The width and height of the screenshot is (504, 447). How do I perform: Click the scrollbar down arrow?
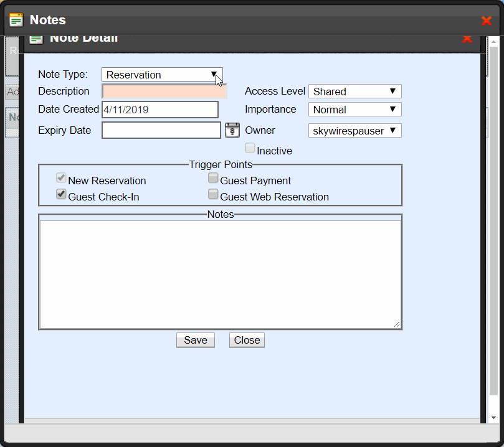(493, 418)
